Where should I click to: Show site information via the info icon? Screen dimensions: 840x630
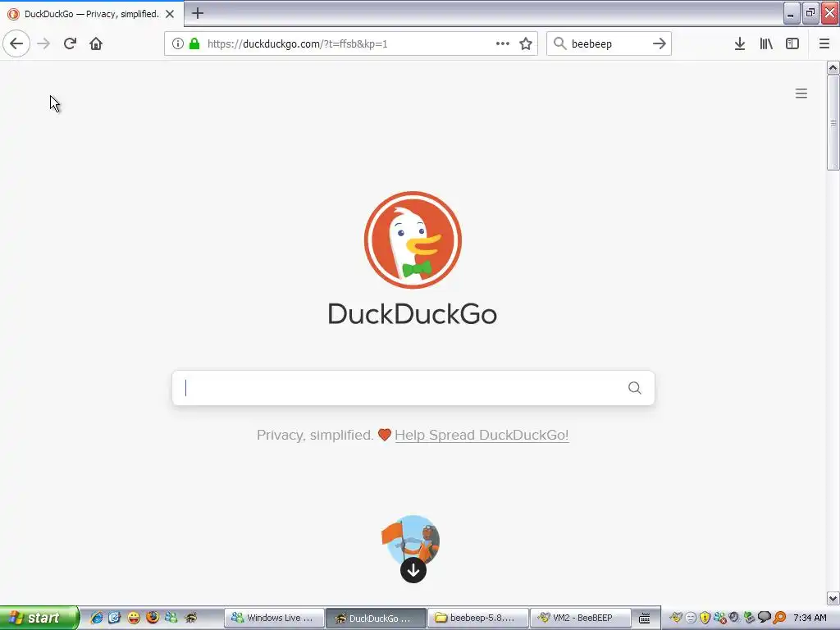click(178, 43)
